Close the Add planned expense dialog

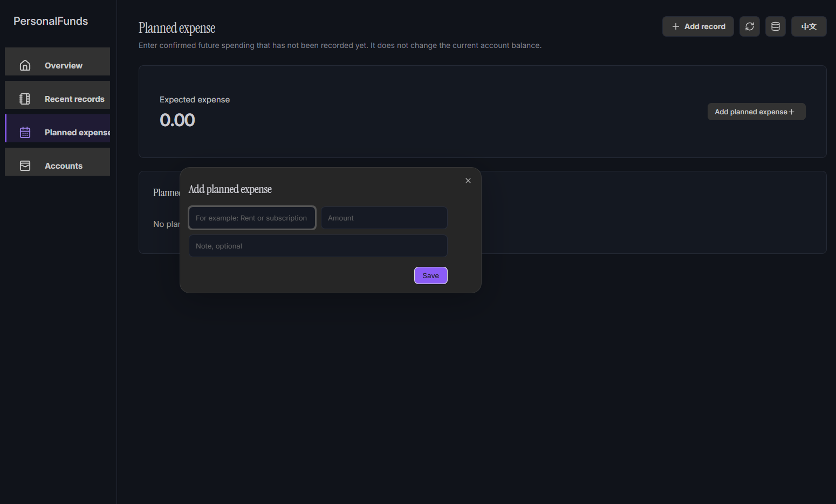(468, 181)
